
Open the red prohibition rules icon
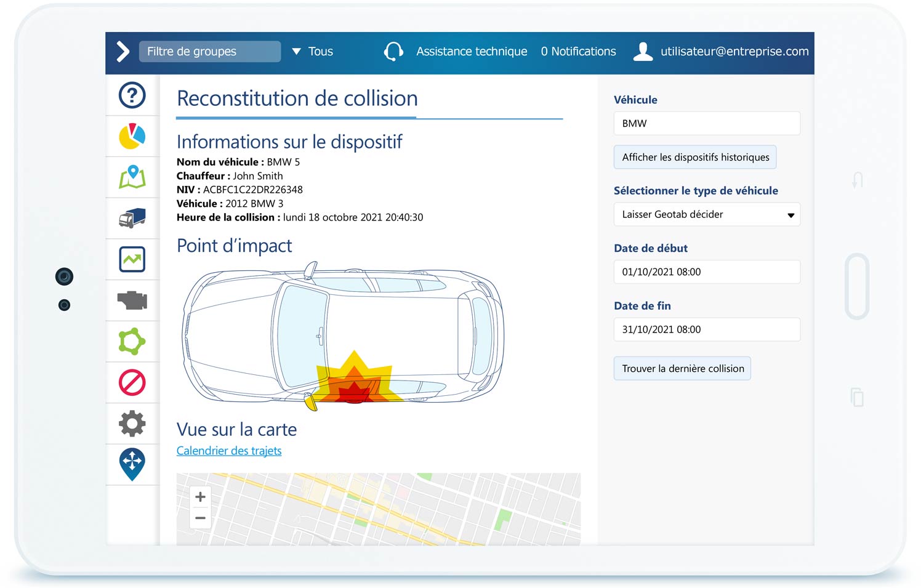(132, 382)
